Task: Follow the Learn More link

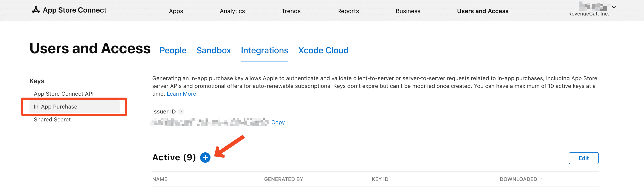Action: [x=181, y=94]
